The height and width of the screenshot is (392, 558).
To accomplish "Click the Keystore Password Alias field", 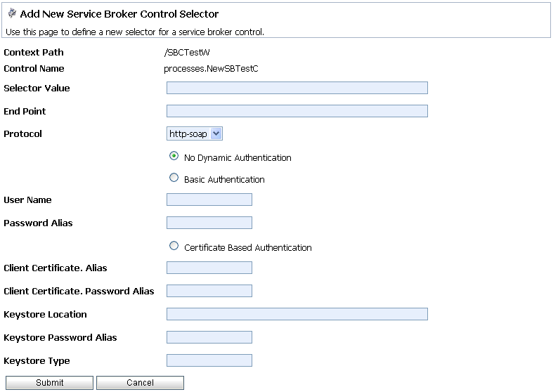I will click(209, 337).
